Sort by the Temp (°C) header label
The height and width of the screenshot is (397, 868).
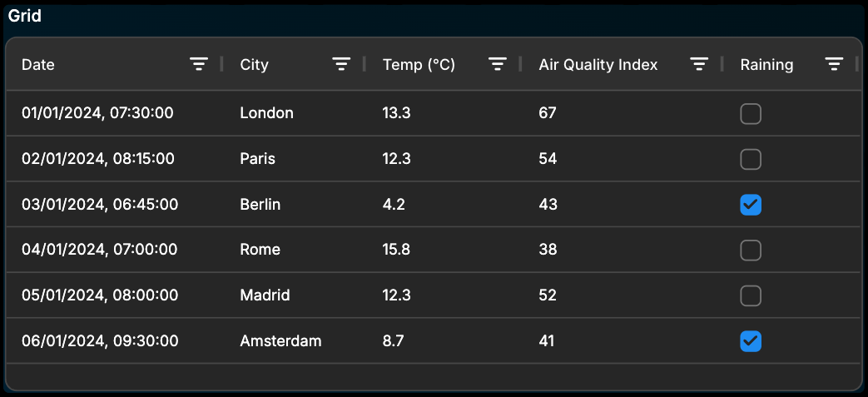(419, 65)
